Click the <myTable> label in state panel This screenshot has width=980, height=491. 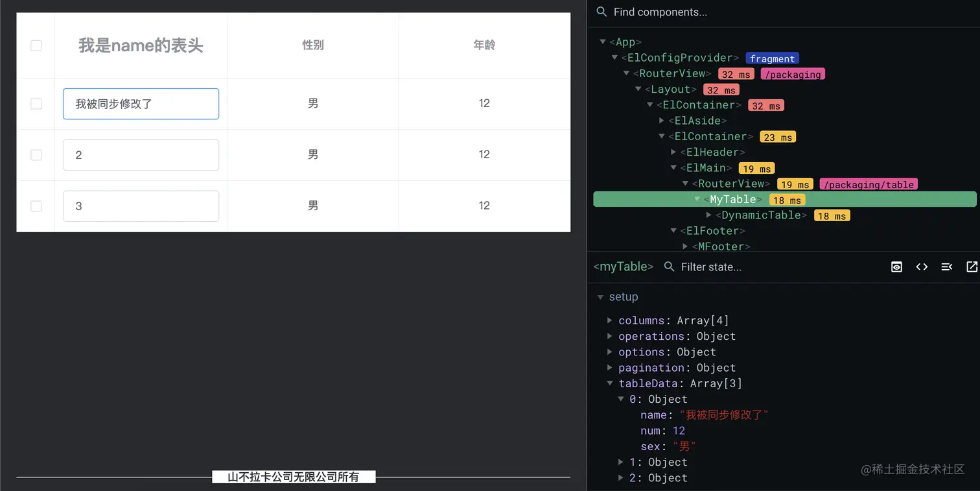pos(623,267)
